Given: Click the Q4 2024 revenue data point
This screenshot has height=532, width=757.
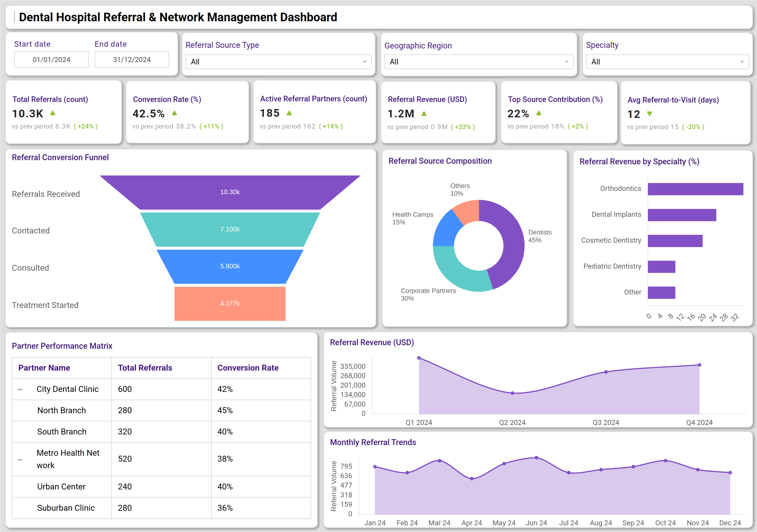Looking at the screenshot, I should pos(700,365).
